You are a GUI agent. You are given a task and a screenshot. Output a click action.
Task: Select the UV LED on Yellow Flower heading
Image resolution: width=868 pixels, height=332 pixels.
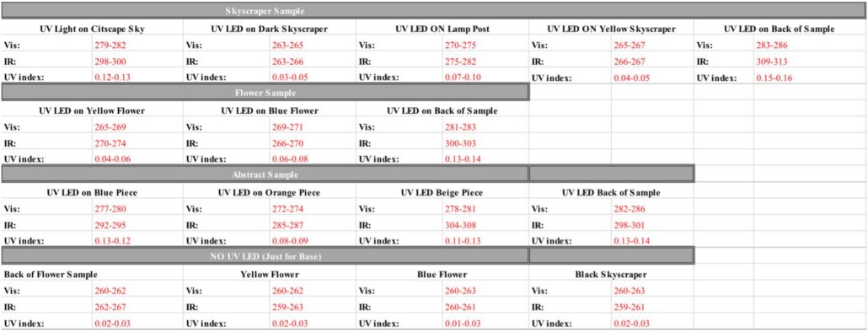point(92,110)
